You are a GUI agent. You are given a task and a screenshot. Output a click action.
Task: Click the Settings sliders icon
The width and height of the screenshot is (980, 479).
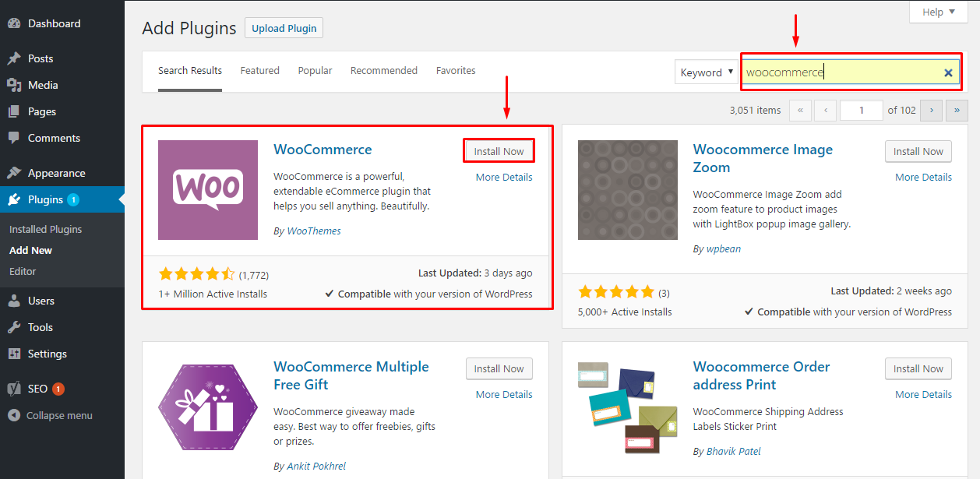tap(14, 354)
